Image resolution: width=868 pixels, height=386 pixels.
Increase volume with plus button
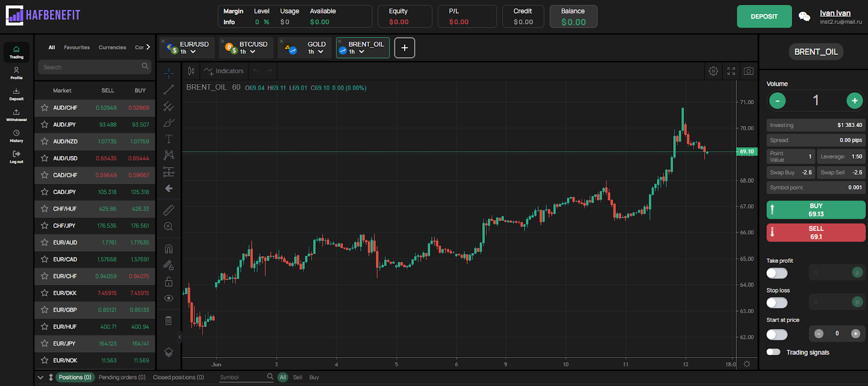[854, 100]
